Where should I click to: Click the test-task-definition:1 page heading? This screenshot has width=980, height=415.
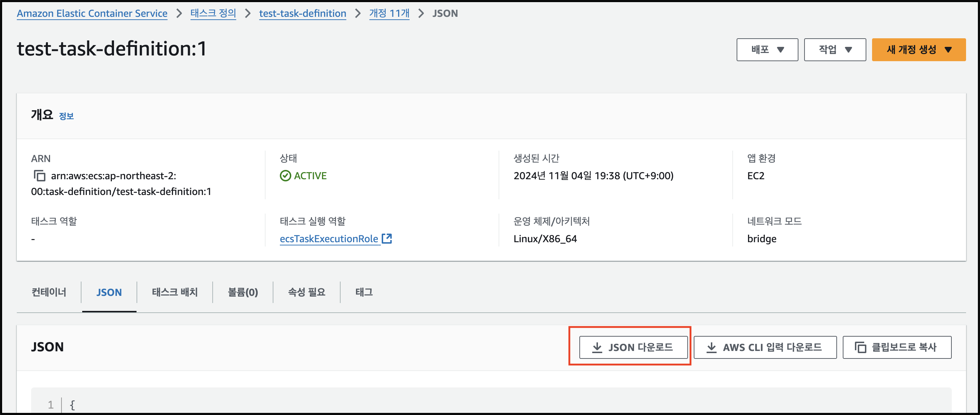pyautogui.click(x=112, y=49)
